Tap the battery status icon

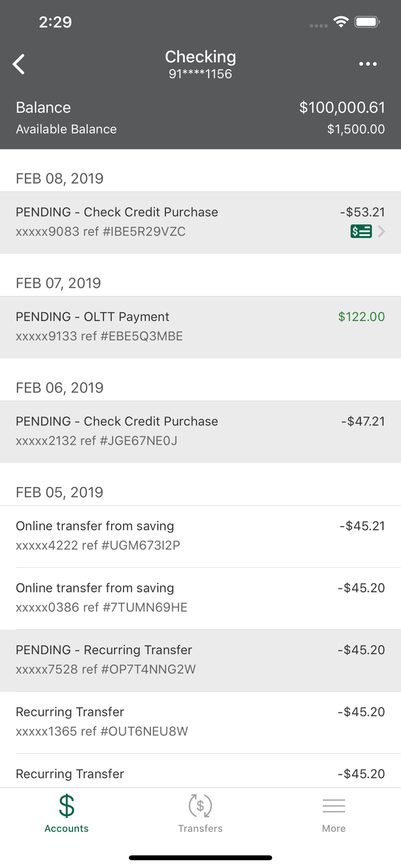367,22
